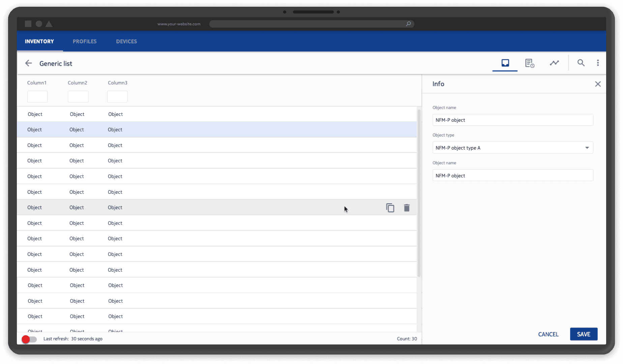Viewport: 623px width, 364px height.
Task: Duplicate the highlighted row using copy icon
Action: coord(390,208)
